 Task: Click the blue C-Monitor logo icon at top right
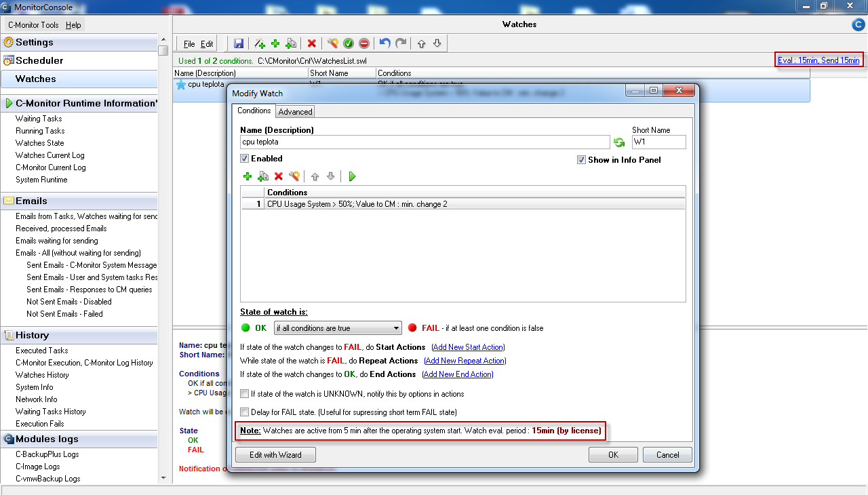tap(858, 25)
